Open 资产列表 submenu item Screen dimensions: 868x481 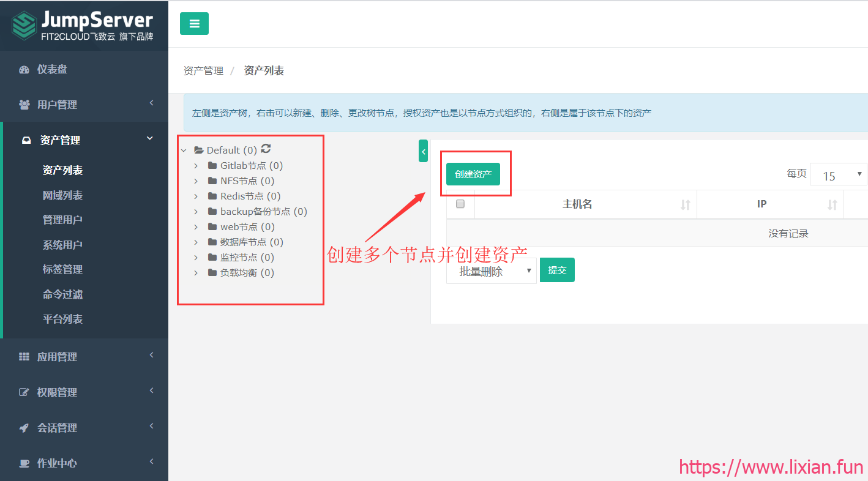[62, 170]
